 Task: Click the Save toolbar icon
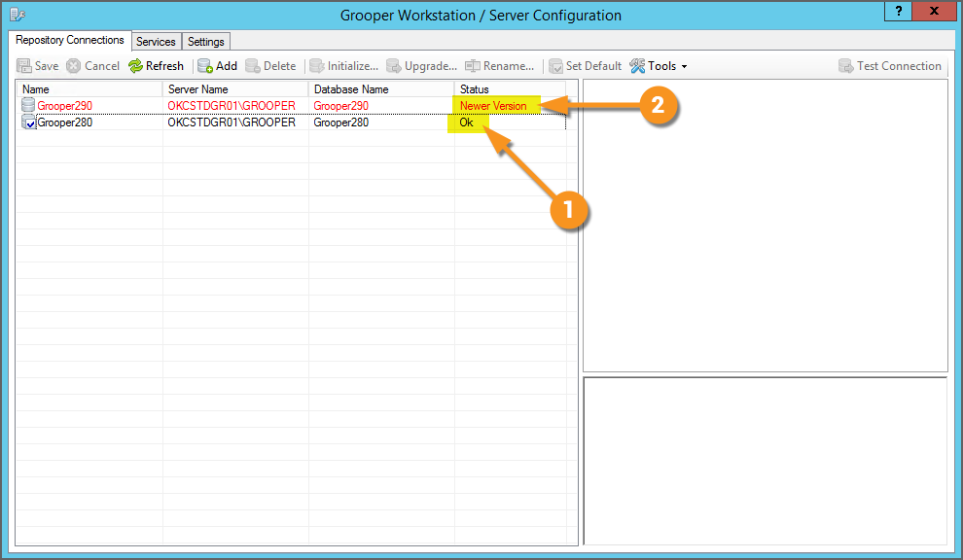click(24, 66)
